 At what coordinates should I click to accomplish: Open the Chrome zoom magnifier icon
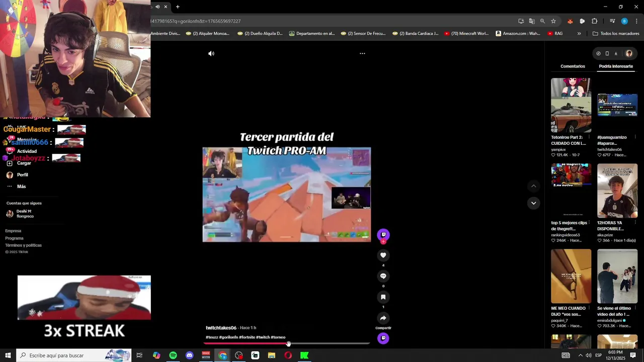[x=542, y=21]
